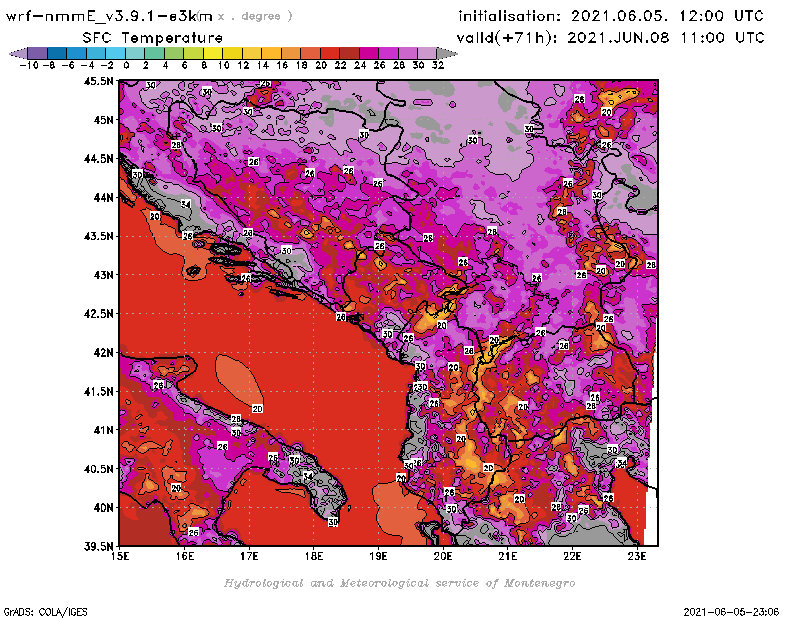Click the 40.5N latitude axis label
Viewport: 800px width, 618px height.
tap(98, 469)
